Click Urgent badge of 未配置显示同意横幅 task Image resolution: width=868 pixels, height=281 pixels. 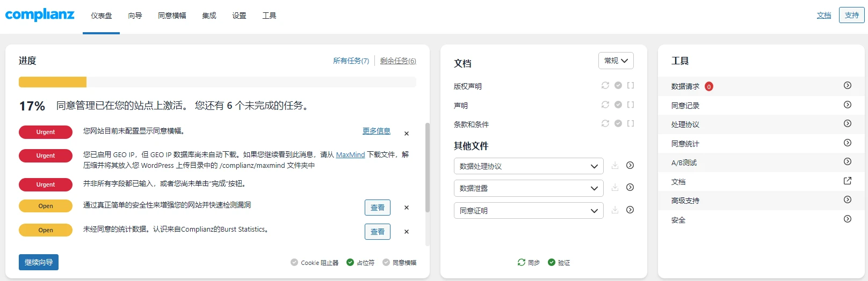[x=46, y=132]
